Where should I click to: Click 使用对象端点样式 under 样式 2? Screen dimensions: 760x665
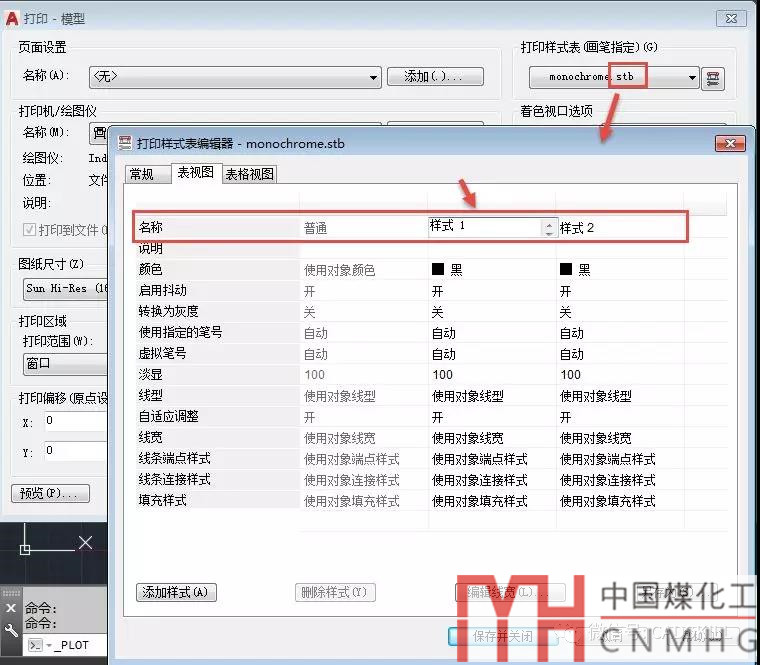coord(608,459)
